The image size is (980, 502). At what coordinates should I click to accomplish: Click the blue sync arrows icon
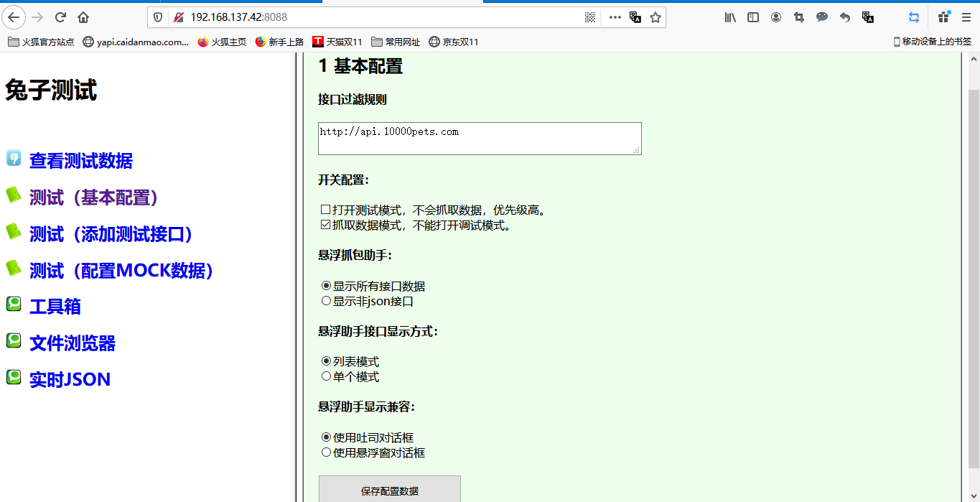click(x=914, y=17)
